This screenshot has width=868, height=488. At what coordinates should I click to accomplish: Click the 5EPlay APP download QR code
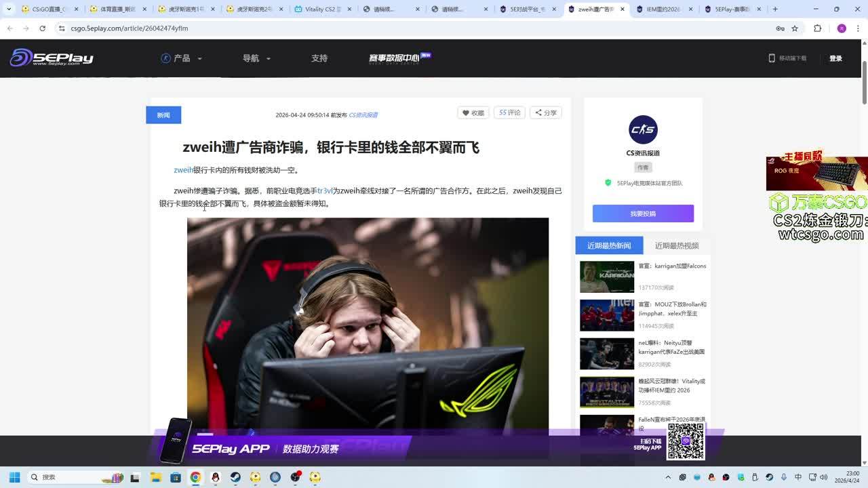[686, 441]
